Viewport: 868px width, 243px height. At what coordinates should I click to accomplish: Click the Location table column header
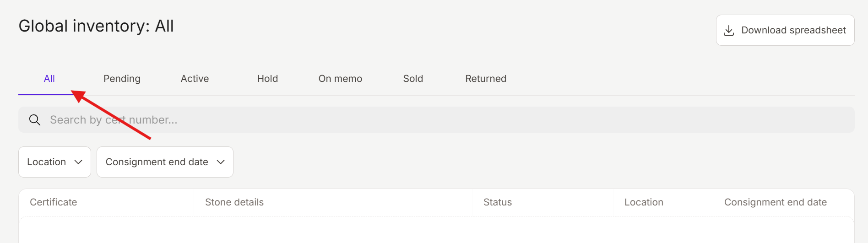(644, 202)
